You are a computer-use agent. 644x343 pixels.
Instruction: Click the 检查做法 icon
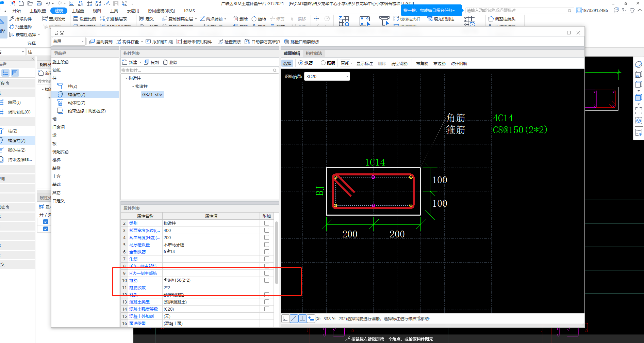click(220, 42)
